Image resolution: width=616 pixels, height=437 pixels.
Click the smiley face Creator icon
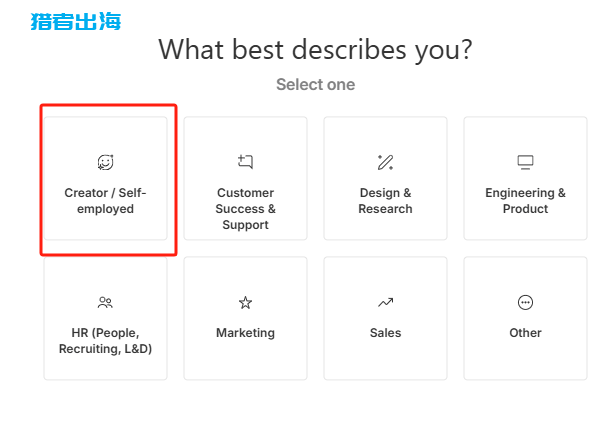pyautogui.click(x=105, y=162)
